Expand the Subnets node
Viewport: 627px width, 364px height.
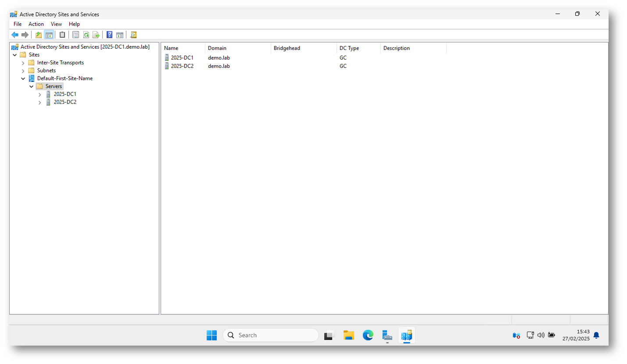pos(23,71)
